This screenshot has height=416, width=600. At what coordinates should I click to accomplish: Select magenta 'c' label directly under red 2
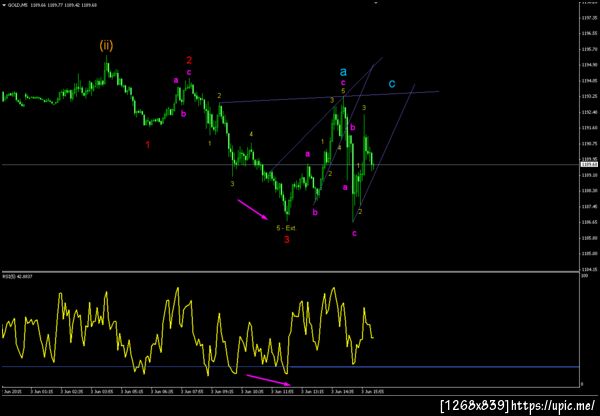point(189,72)
